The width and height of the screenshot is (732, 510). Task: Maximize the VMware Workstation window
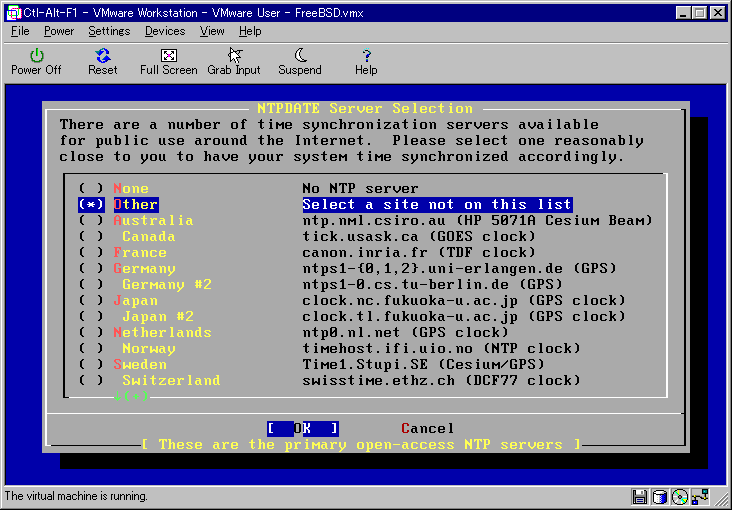point(700,13)
